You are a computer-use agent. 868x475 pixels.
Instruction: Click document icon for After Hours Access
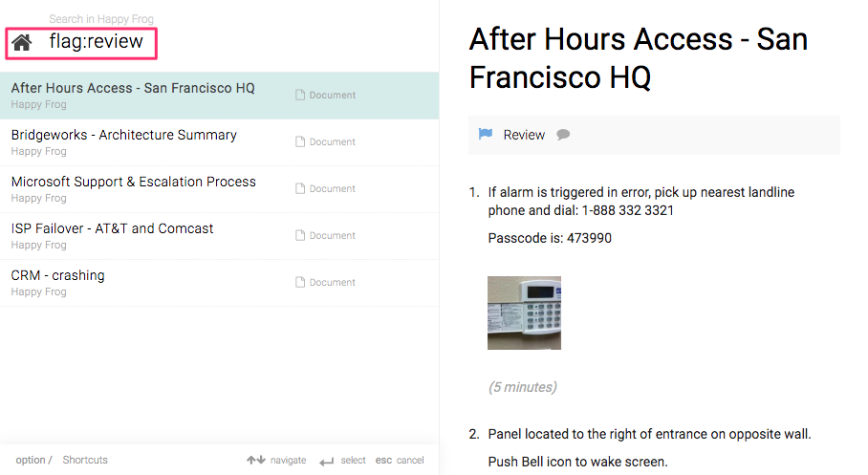pyautogui.click(x=300, y=96)
